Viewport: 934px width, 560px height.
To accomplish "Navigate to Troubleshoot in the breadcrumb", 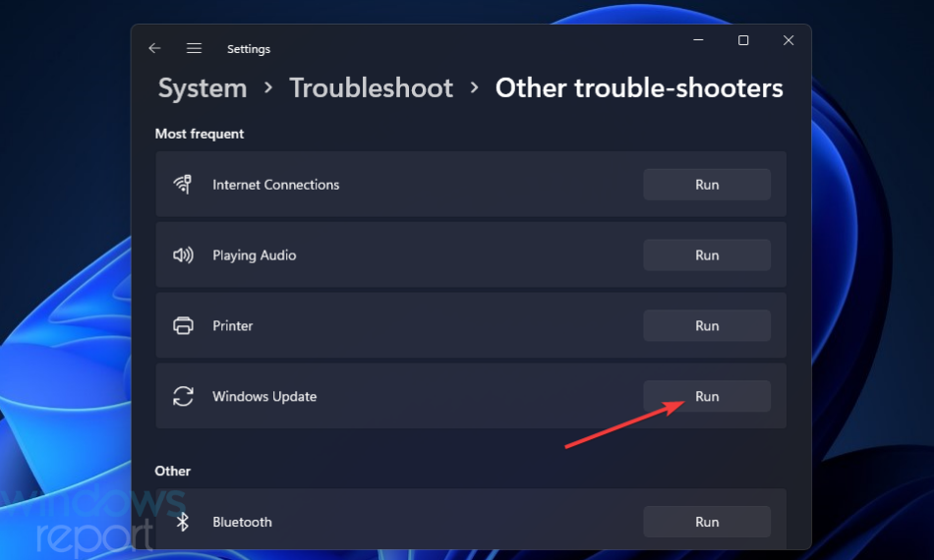I will click(371, 88).
